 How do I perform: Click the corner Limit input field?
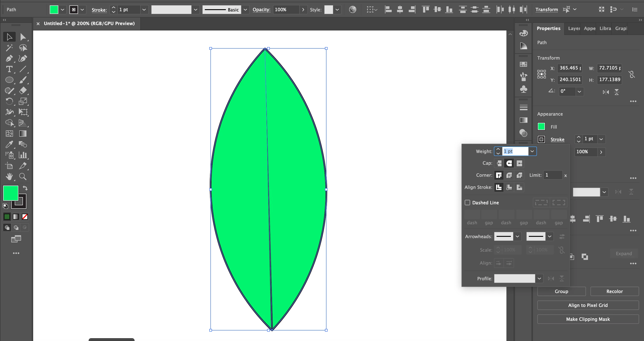pyautogui.click(x=553, y=175)
